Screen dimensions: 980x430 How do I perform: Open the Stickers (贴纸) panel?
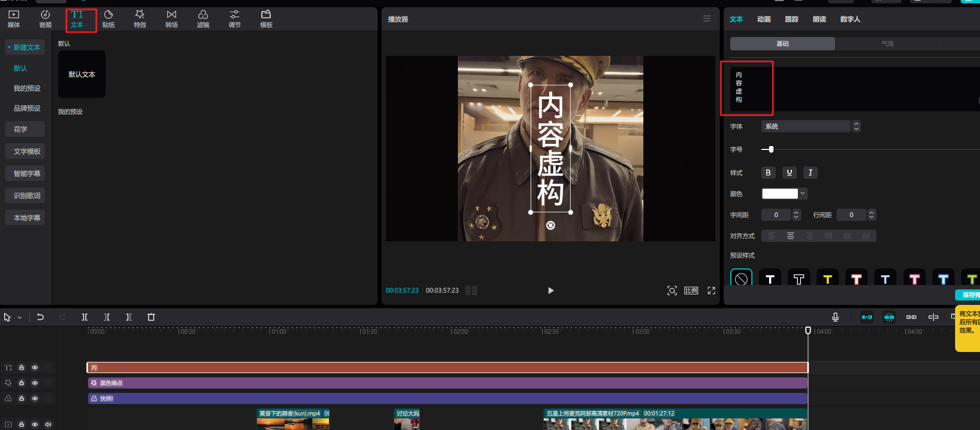[x=109, y=18]
